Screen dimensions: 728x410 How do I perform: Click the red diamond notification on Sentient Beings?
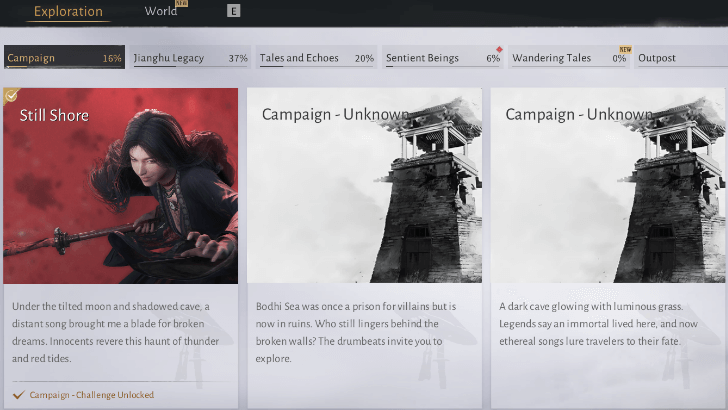499,49
